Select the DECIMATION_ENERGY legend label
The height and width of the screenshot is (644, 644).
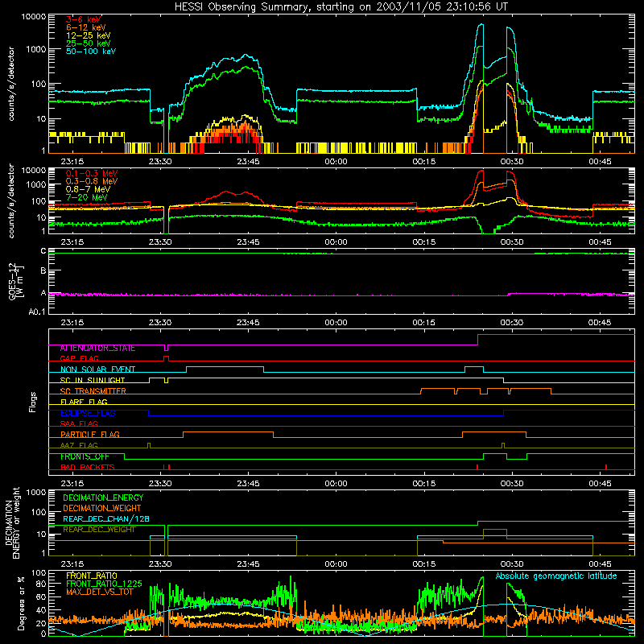[103, 497]
